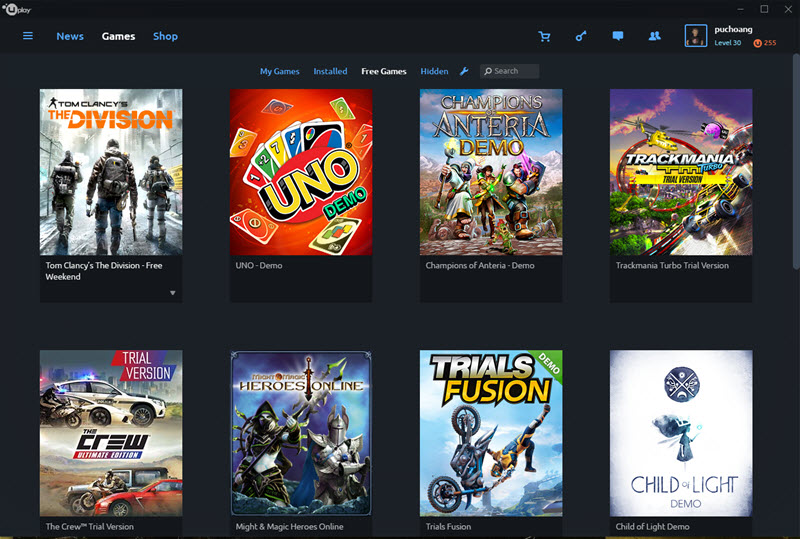Open Child of Light Demo cover

click(681, 433)
